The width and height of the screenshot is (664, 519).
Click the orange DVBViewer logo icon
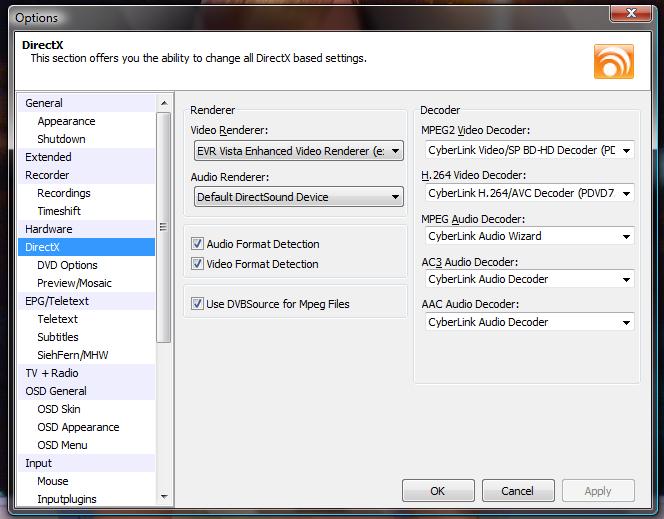[614, 62]
